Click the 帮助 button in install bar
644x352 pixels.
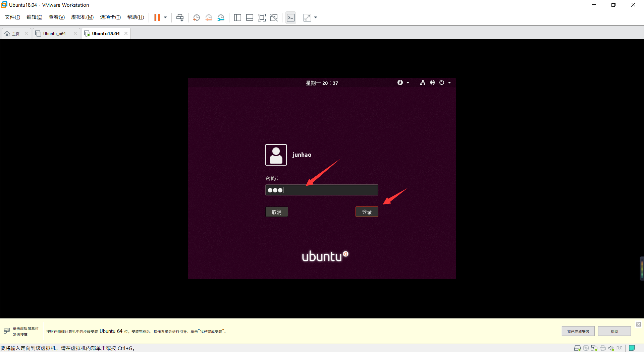coord(614,331)
